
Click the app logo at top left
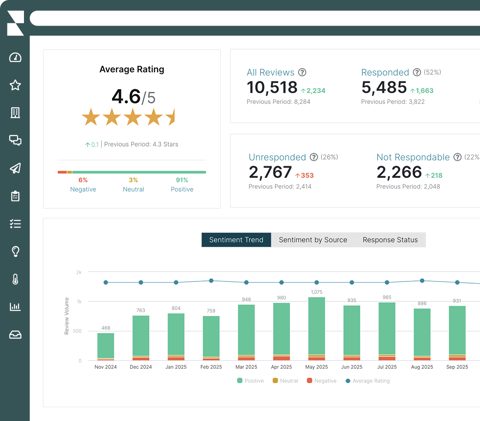[16, 23]
